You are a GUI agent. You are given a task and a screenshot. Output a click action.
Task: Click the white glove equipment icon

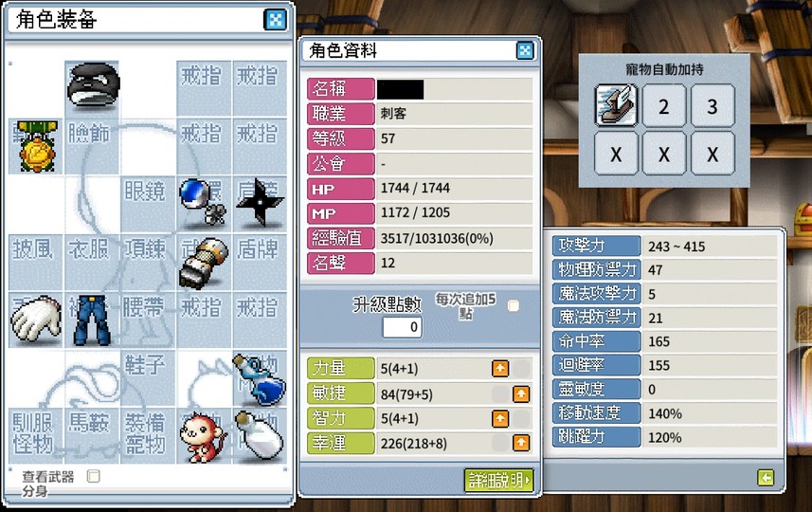(35, 319)
